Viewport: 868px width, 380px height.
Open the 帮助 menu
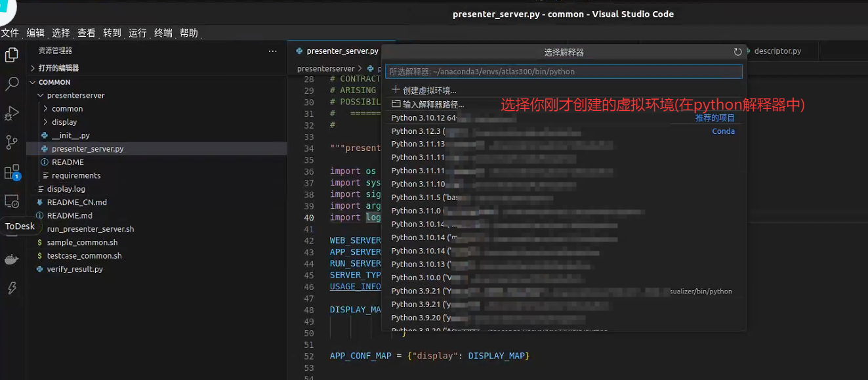click(x=189, y=33)
